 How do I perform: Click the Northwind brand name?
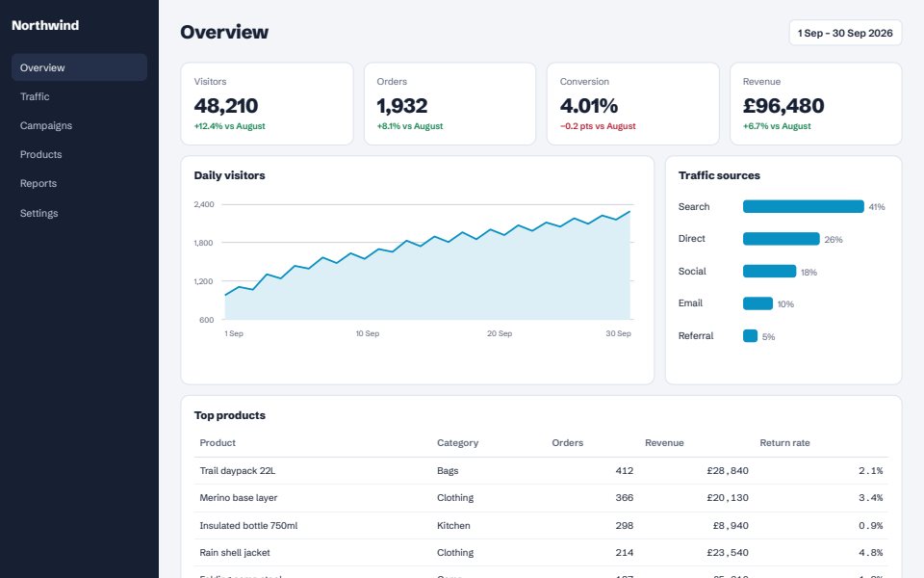pos(45,25)
